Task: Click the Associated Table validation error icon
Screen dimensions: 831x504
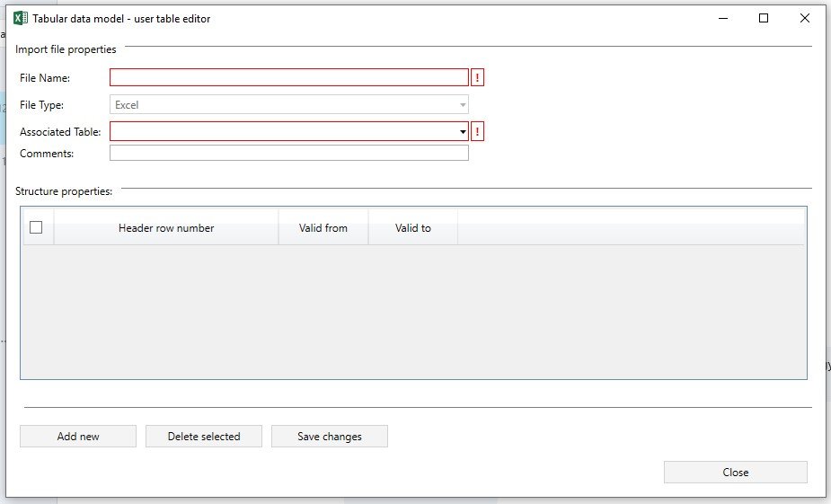Action: coord(477,132)
